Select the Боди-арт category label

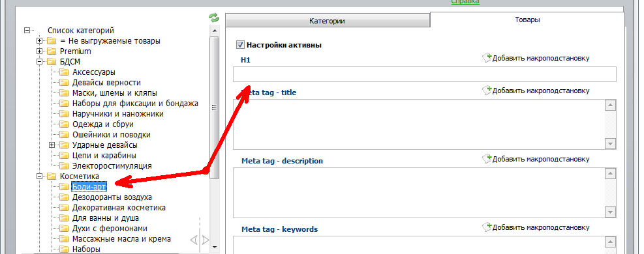click(89, 187)
